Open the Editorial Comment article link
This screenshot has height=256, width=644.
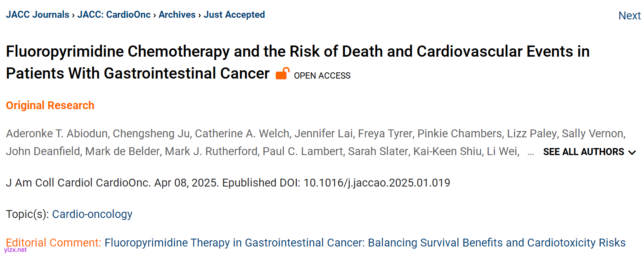pyautogui.click(x=365, y=242)
